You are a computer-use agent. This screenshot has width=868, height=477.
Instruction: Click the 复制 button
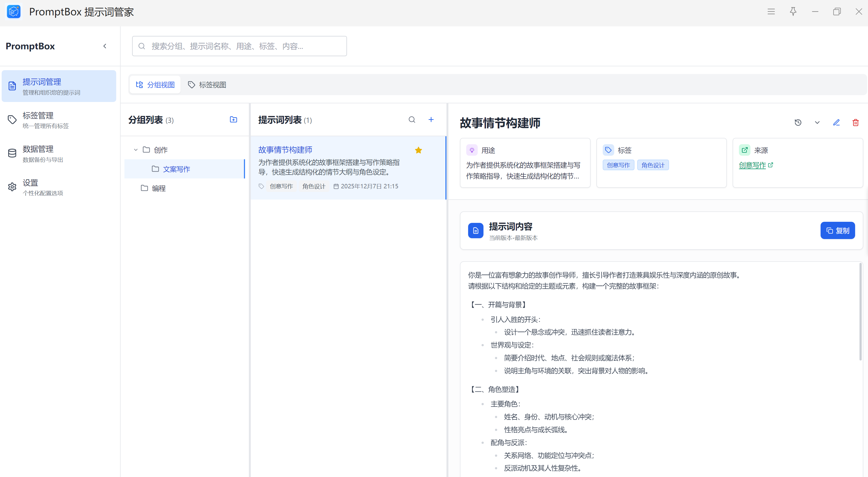837,231
